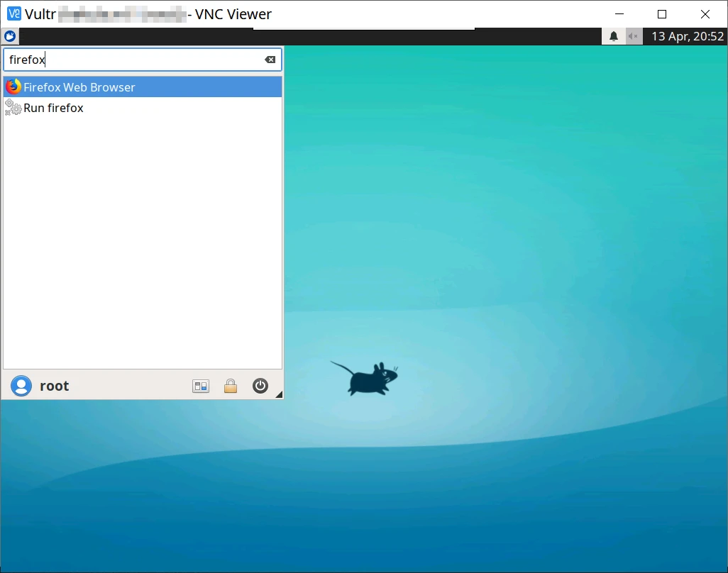Lock the screen with padlock icon
The image size is (728, 573).
231,386
